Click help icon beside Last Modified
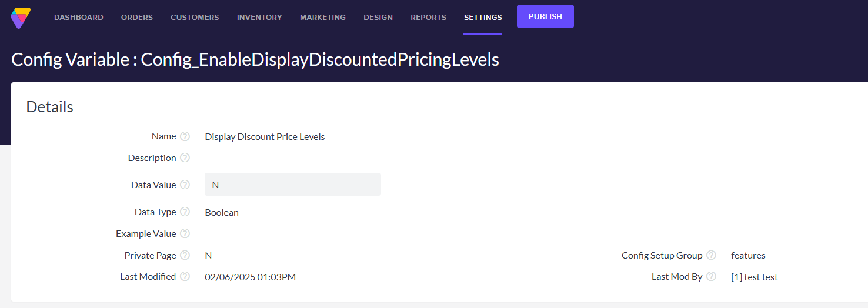 185,276
